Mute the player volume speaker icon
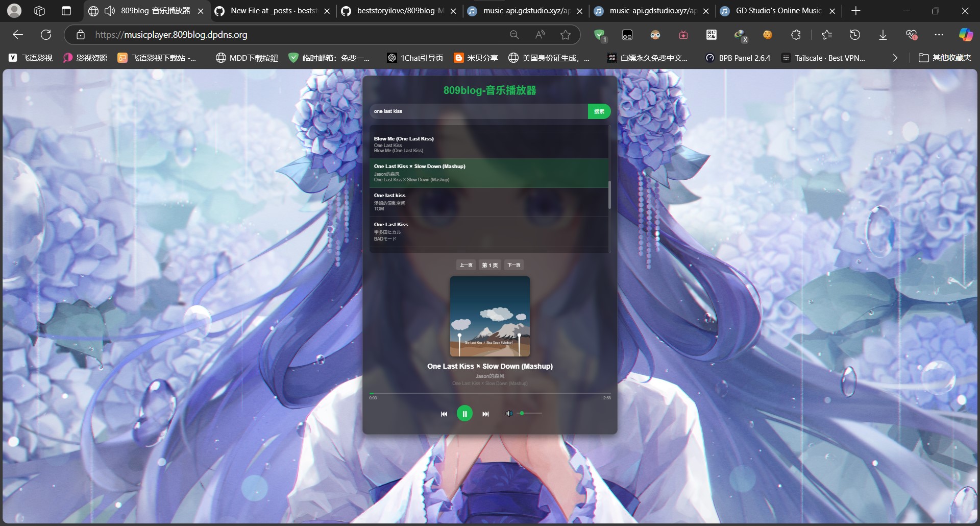The image size is (980, 526). [x=509, y=414]
